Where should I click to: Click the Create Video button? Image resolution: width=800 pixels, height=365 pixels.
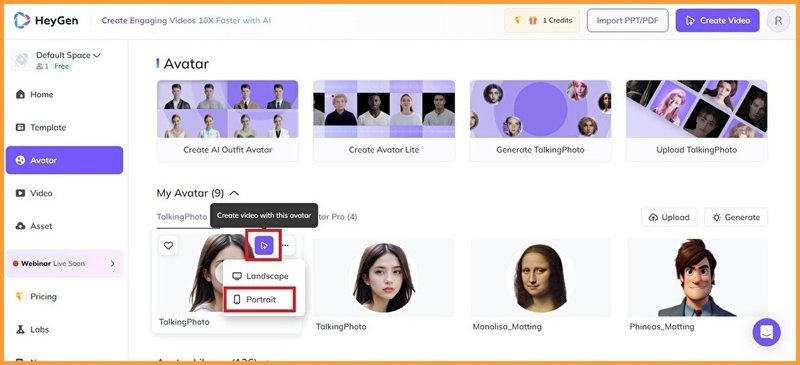pos(717,21)
